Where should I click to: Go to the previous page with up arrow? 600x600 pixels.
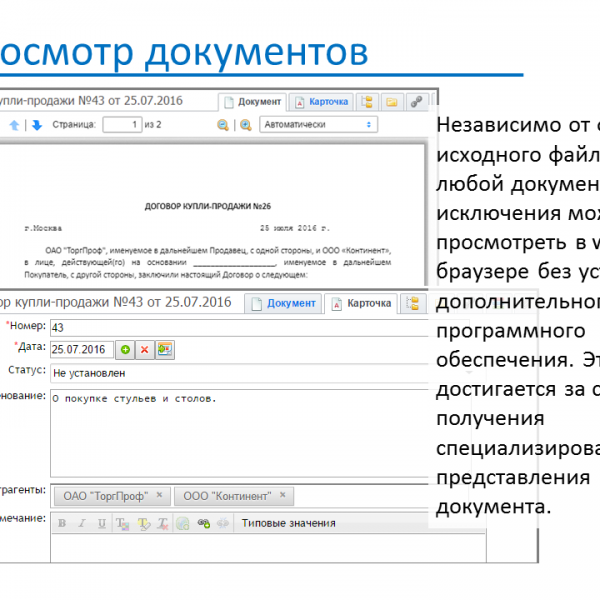14,125
